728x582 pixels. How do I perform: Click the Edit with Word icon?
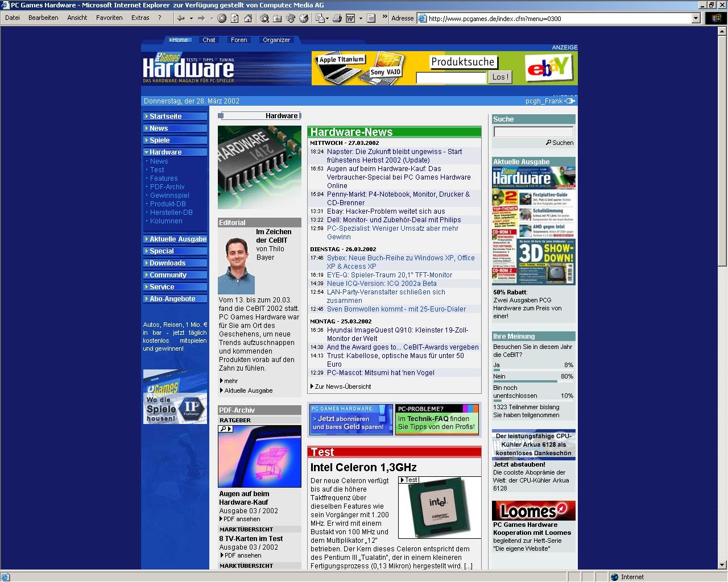pos(350,18)
